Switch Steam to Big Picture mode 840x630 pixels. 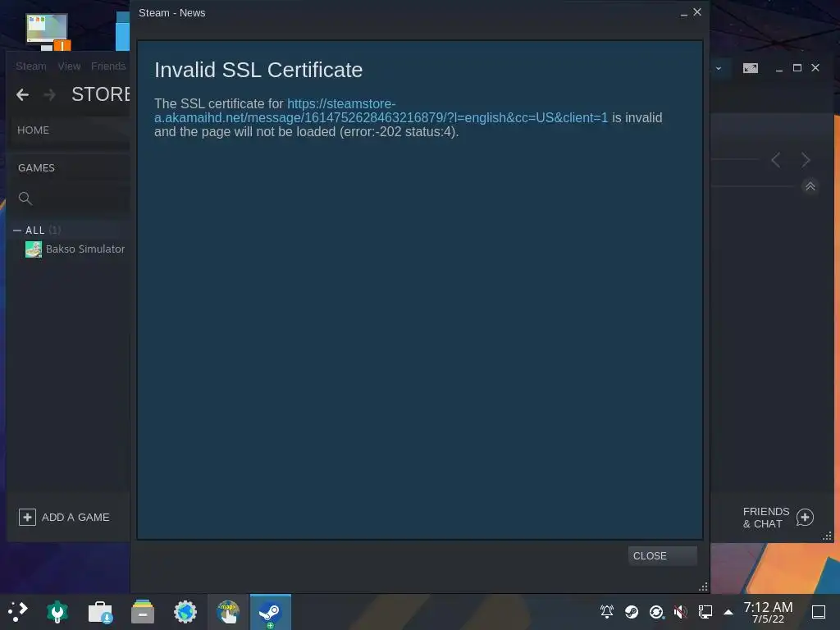point(751,68)
